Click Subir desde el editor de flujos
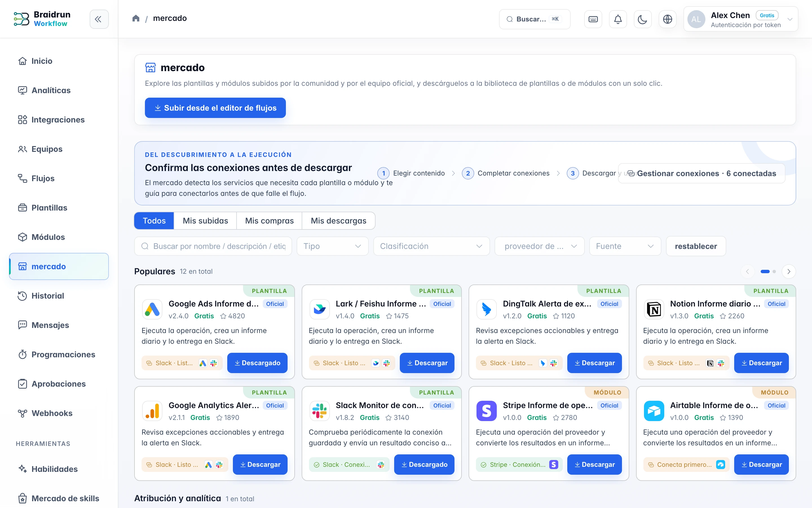The height and width of the screenshot is (508, 812). tap(215, 108)
